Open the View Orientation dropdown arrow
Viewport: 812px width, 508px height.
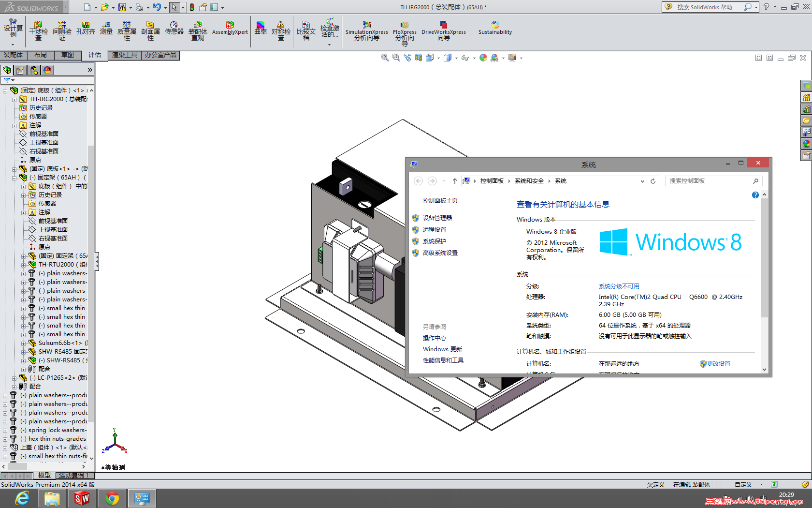tap(438, 58)
